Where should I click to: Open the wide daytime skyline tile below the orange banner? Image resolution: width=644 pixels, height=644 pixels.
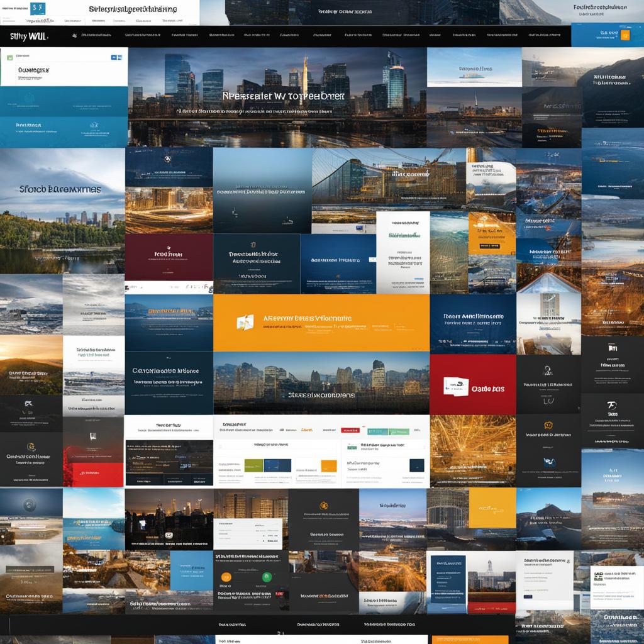(x=321, y=383)
